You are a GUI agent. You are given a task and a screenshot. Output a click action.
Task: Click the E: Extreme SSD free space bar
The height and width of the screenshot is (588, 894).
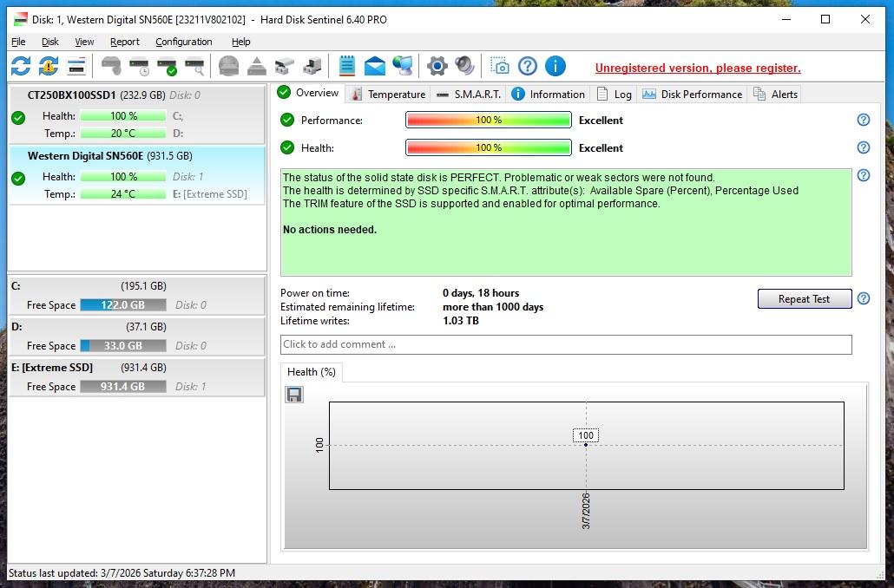click(x=122, y=387)
